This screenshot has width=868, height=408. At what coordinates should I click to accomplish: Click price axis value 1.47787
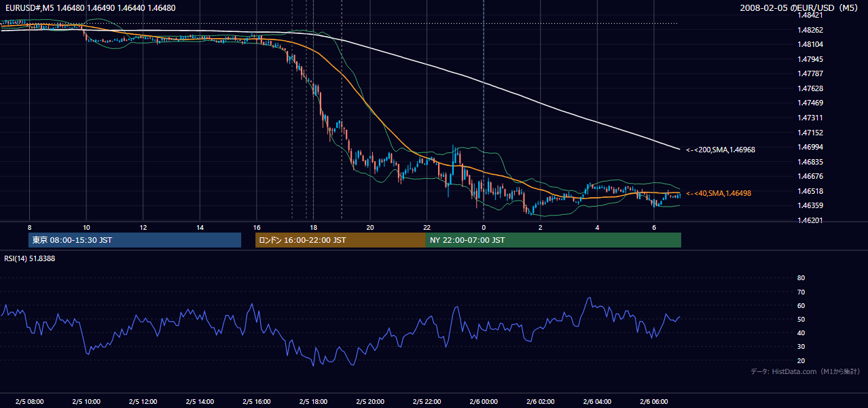[810, 73]
